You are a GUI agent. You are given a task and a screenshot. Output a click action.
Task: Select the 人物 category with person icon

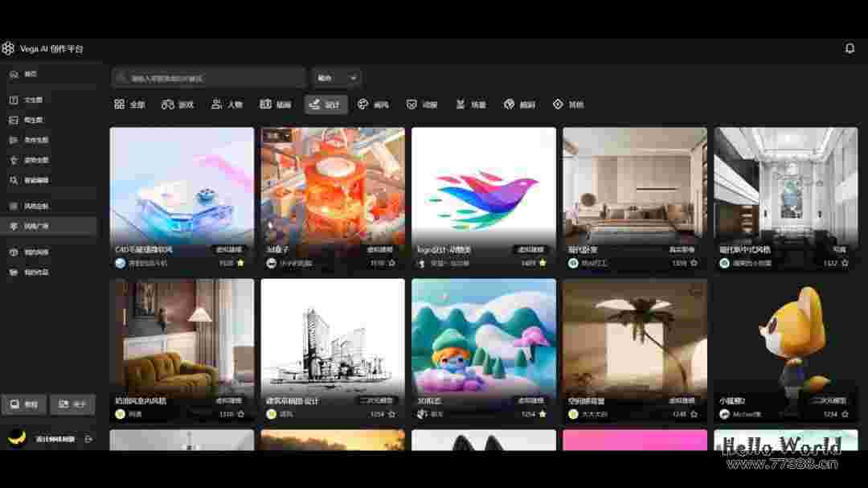coord(227,105)
